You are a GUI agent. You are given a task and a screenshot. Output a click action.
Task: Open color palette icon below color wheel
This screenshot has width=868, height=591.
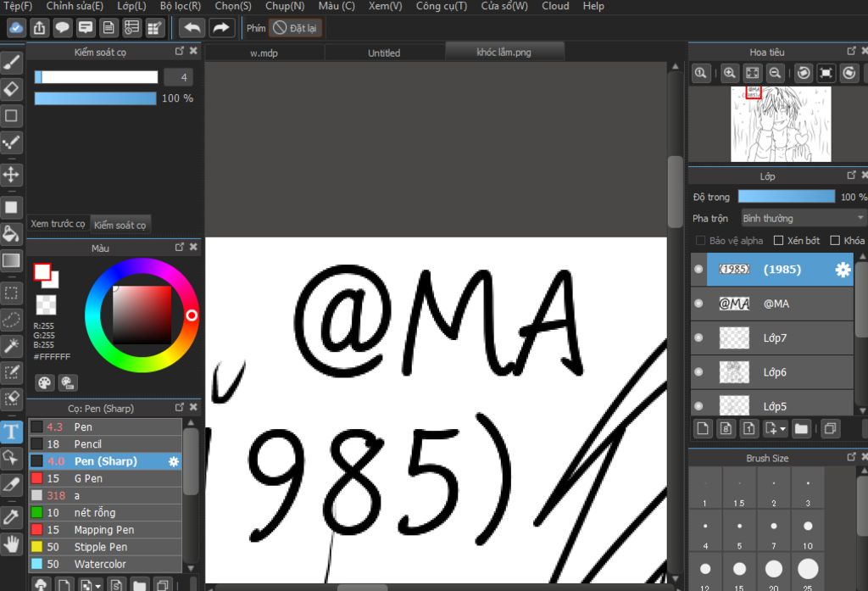click(x=45, y=382)
